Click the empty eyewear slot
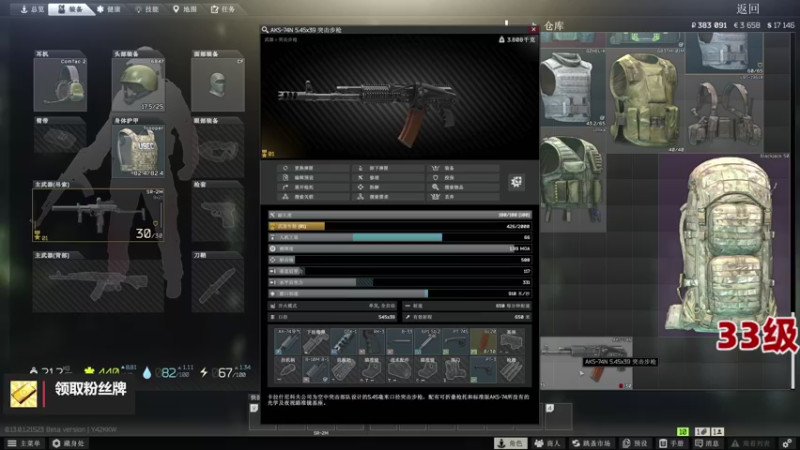The height and width of the screenshot is (450, 800). [x=218, y=151]
